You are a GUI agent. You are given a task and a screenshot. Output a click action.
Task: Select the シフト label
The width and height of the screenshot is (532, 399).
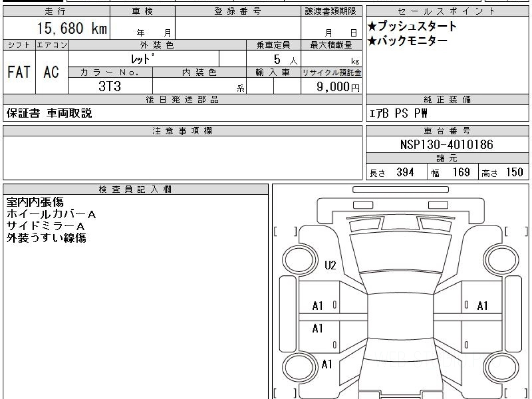click(x=19, y=45)
